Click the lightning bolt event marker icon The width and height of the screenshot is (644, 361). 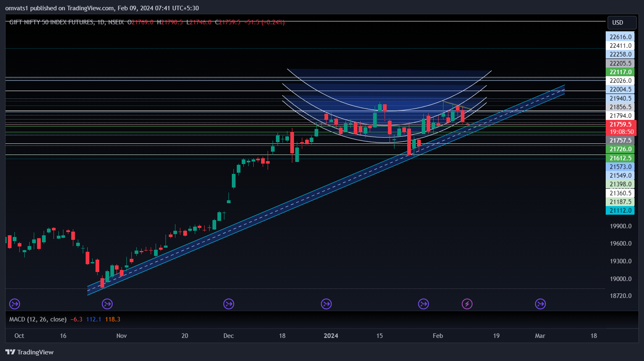467,304
